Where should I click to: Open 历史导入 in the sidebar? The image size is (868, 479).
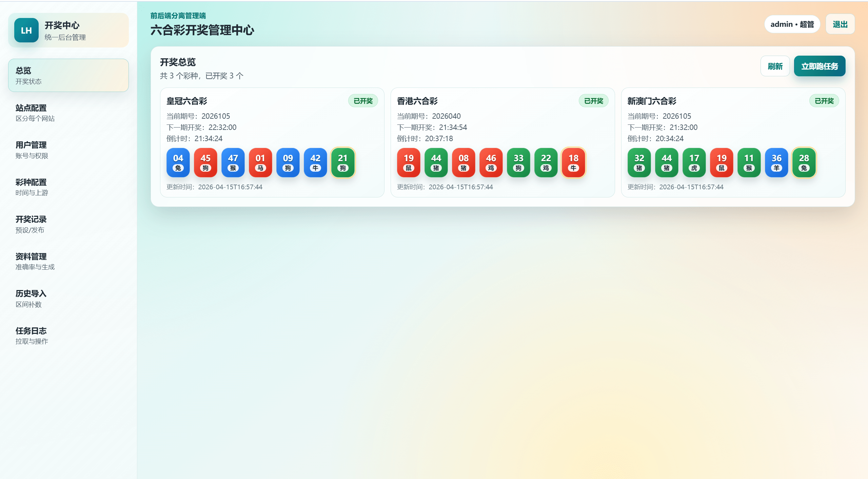[x=68, y=299]
